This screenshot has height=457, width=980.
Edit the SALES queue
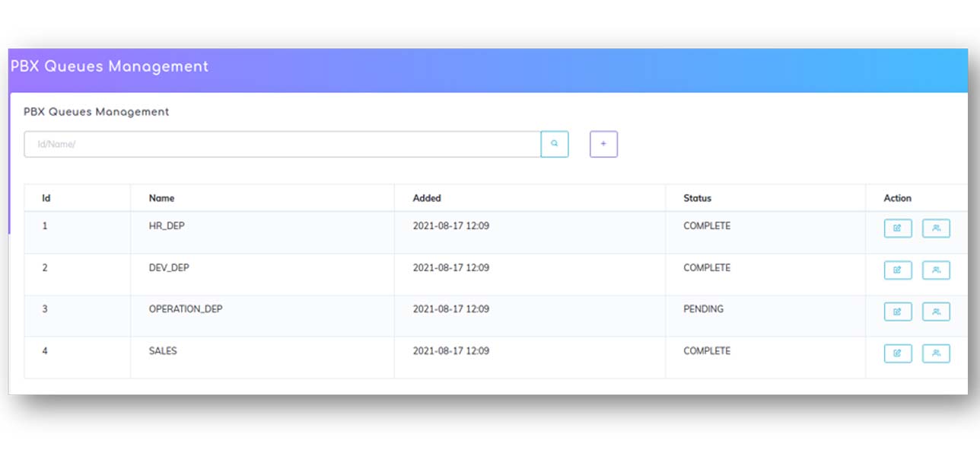[x=897, y=353]
